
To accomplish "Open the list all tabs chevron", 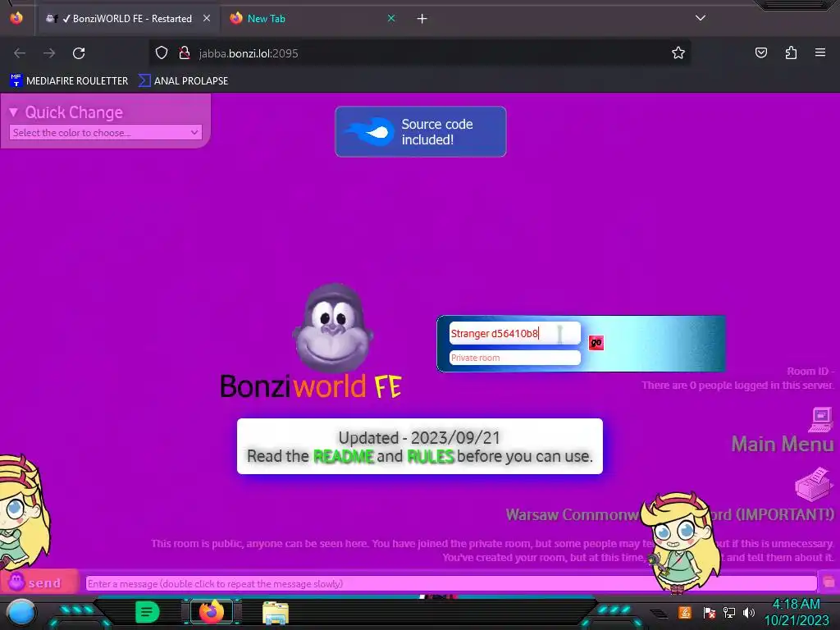I will [701, 18].
